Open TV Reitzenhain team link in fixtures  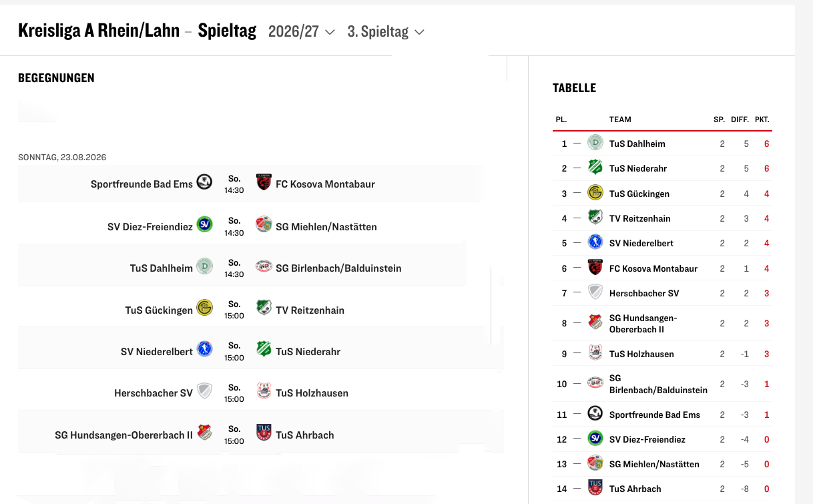310,310
